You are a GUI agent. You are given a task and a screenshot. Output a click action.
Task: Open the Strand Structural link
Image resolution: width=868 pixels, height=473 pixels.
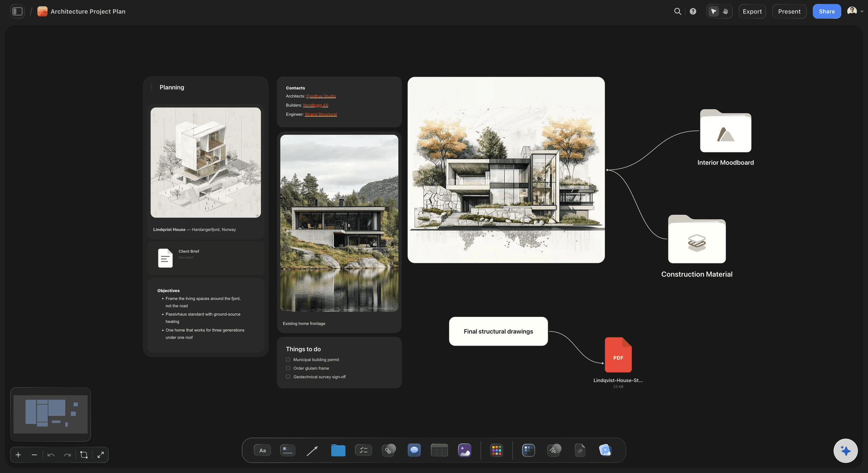pyautogui.click(x=321, y=114)
